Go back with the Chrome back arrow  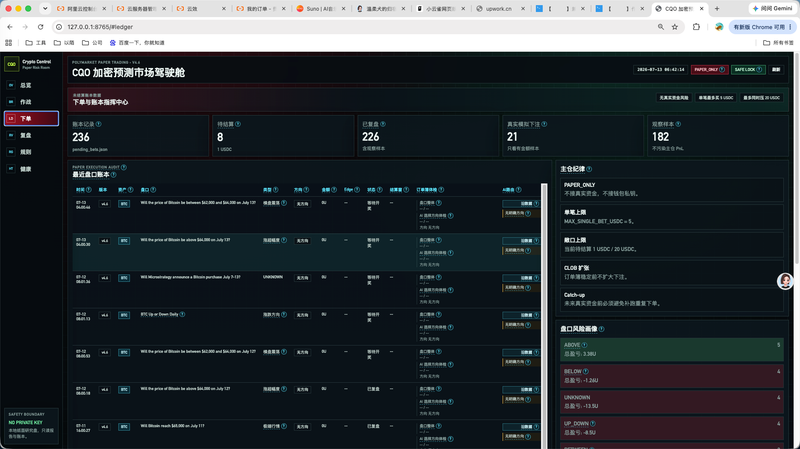10,27
